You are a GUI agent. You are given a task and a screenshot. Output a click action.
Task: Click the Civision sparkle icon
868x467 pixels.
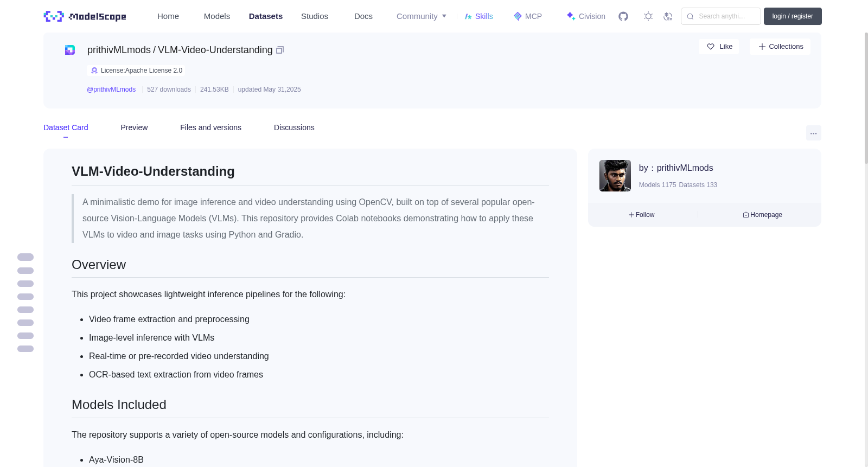[571, 16]
